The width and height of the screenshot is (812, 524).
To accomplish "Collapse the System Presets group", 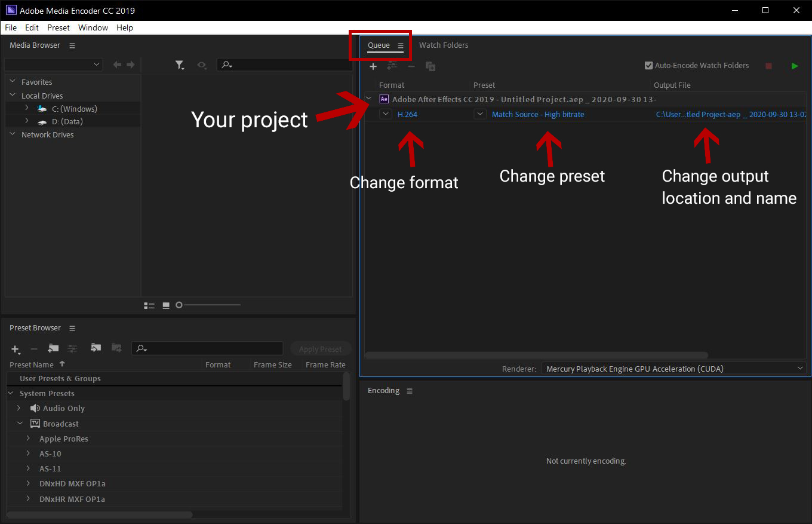I will pos(11,393).
